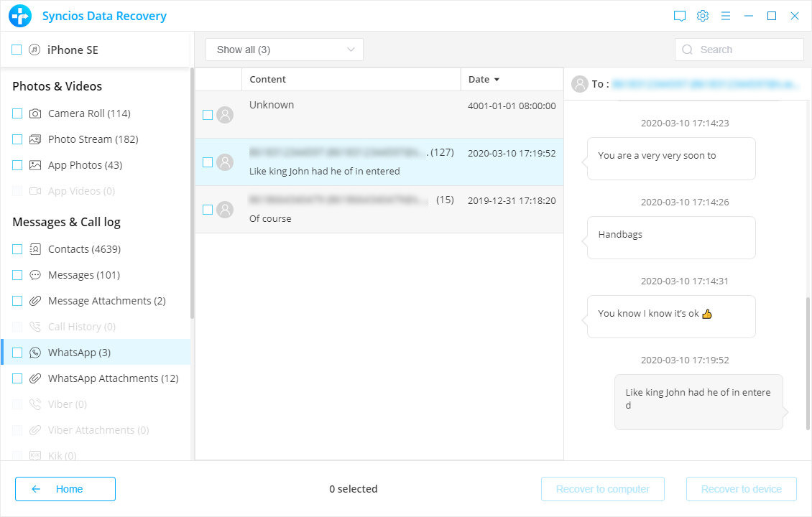Click the '0 selected' status text
The width and height of the screenshot is (812, 517).
point(353,489)
